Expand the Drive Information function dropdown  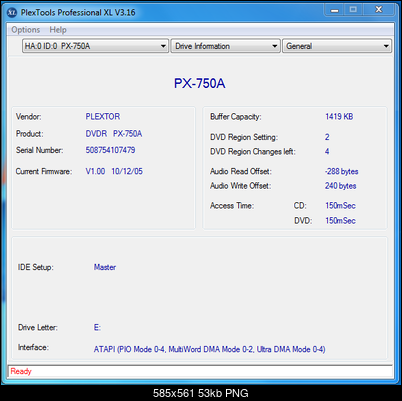point(225,46)
